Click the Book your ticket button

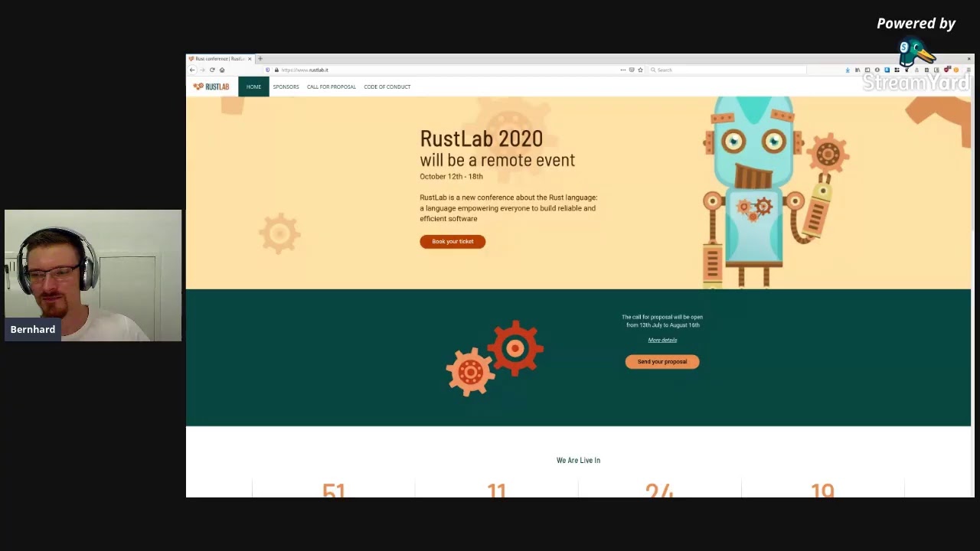click(x=452, y=242)
